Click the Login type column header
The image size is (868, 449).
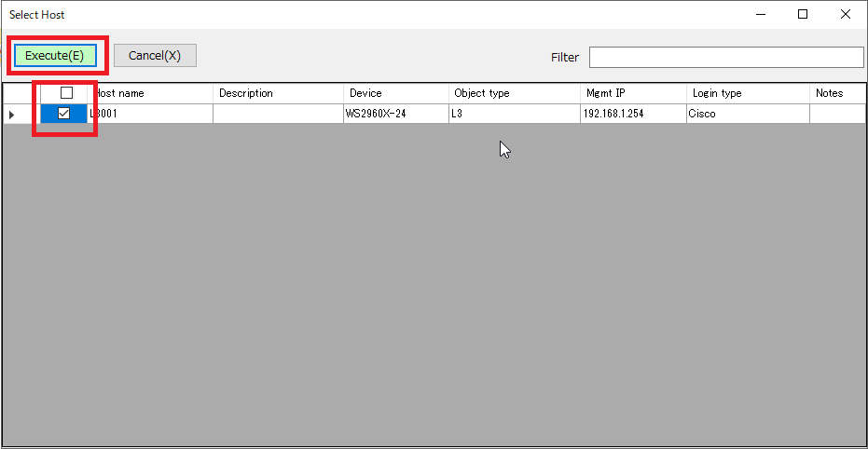[747, 93]
